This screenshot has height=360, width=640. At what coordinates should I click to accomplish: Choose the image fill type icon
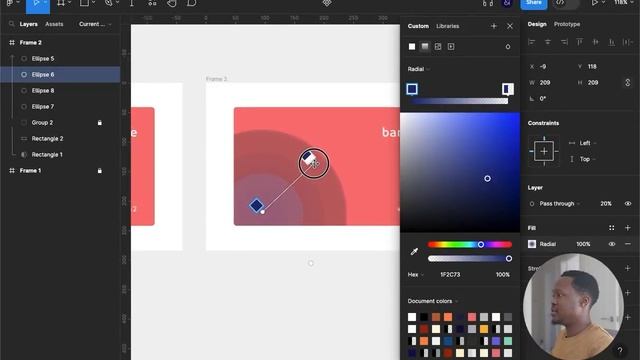(x=438, y=47)
